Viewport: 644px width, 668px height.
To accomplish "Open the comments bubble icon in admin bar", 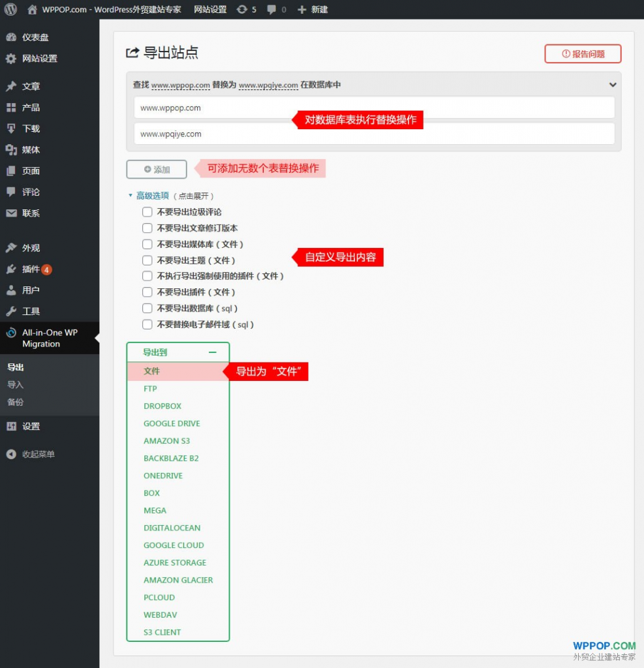I will [x=271, y=10].
